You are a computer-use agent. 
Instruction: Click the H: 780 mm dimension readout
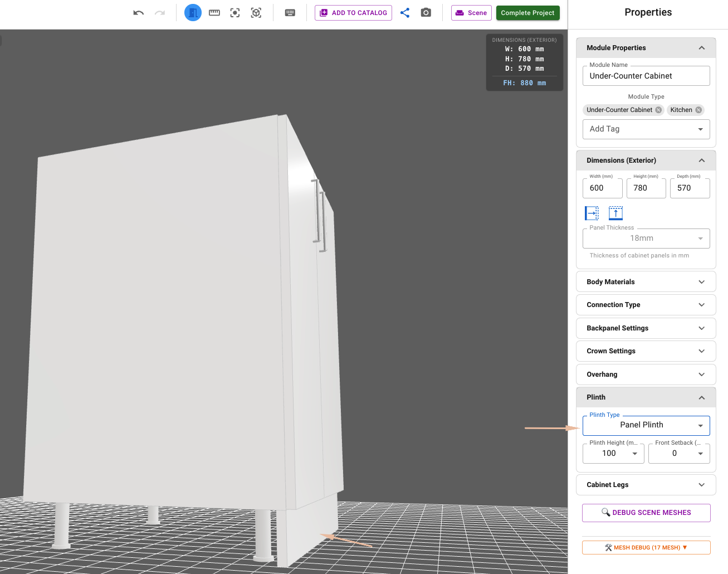[525, 59]
